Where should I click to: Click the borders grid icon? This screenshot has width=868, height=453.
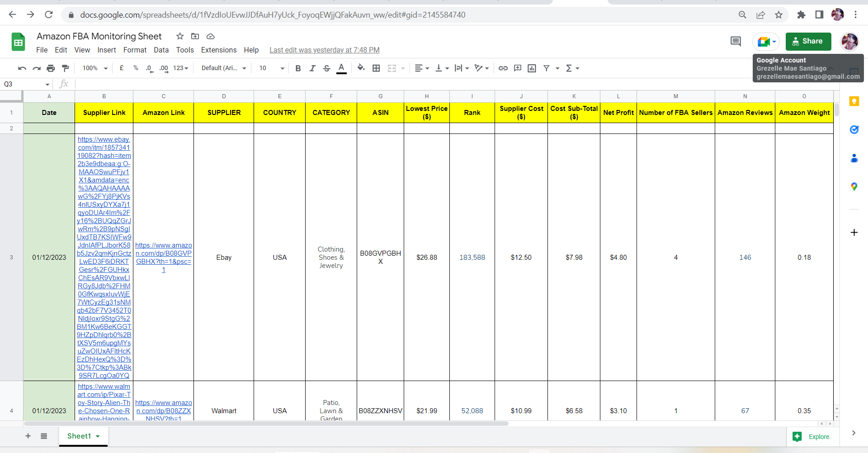tap(376, 68)
